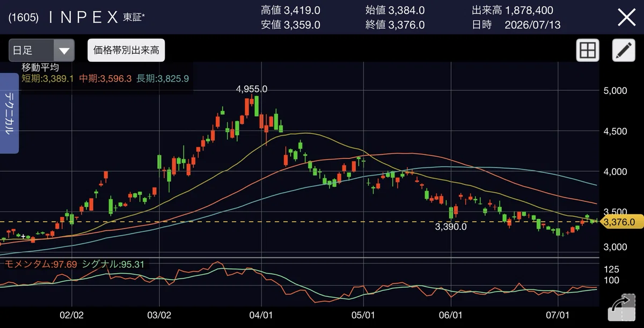Tap the 長期:3,825.9 moving average value
The height and width of the screenshot is (328, 644).
coord(163,78)
